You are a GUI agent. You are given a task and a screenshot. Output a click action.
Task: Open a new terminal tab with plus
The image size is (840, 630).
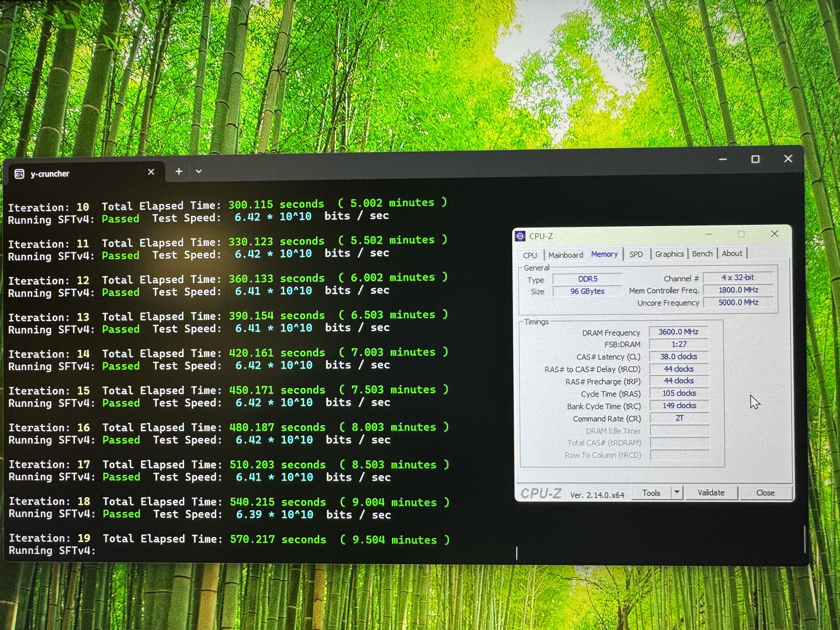point(179,172)
